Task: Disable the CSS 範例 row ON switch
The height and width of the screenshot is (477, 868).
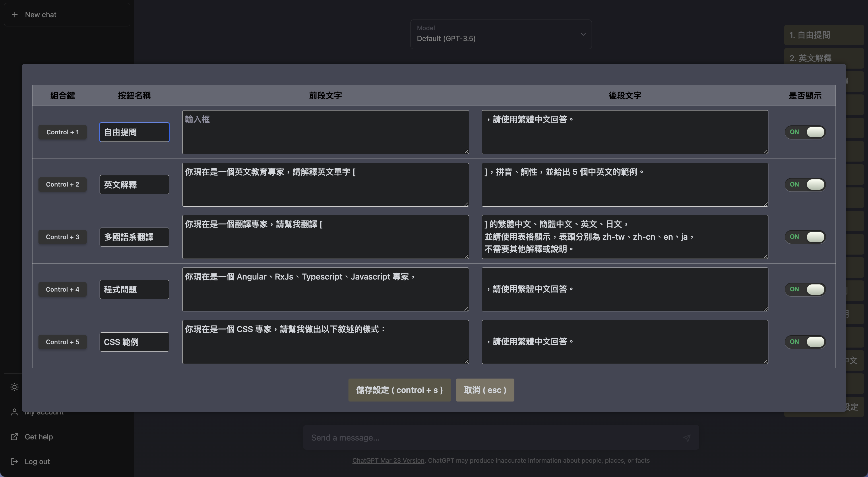Action: point(805,342)
